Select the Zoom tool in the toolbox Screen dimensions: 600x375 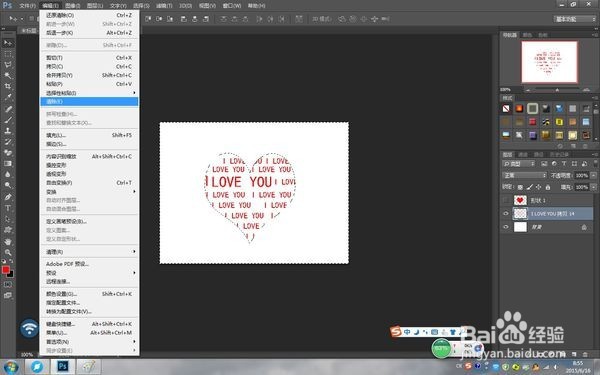coord(8,253)
